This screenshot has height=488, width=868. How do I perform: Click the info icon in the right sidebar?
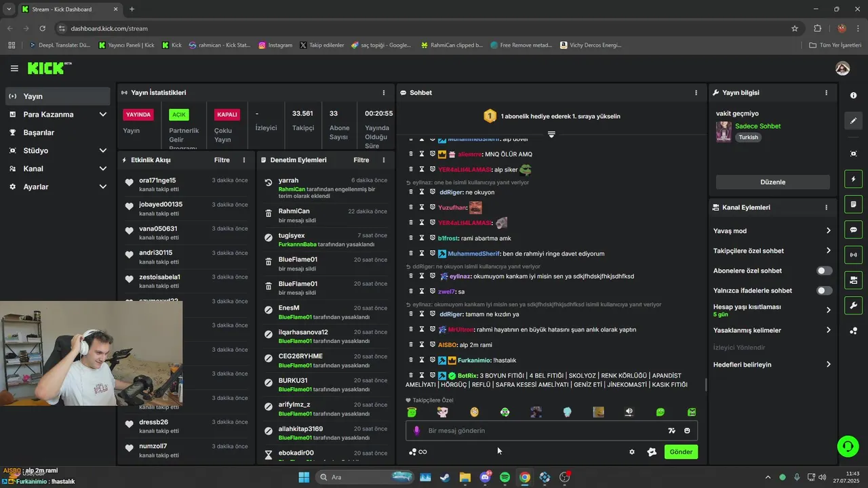tap(853, 96)
